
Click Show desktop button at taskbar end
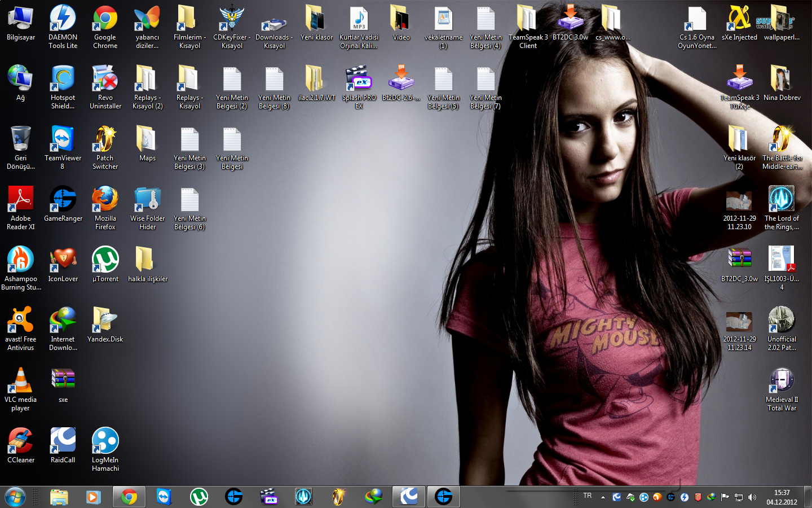coord(807,497)
